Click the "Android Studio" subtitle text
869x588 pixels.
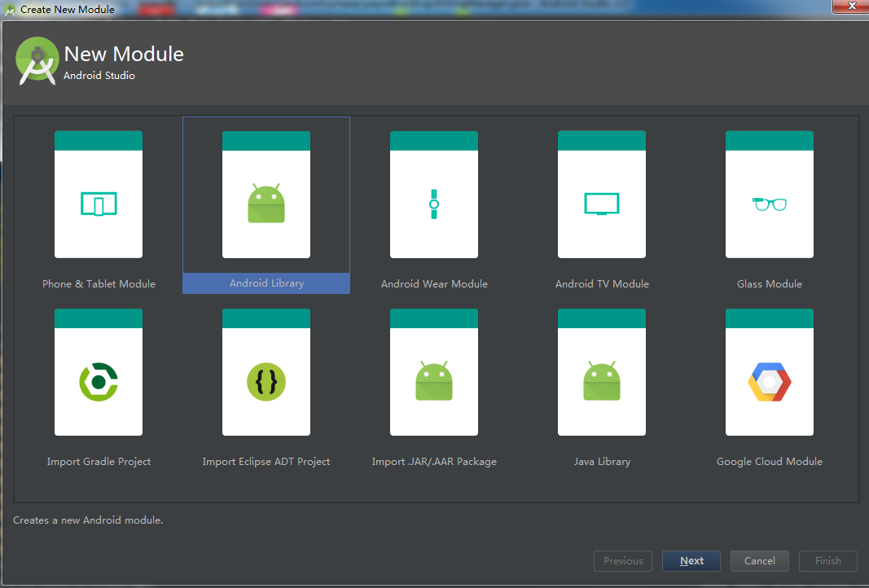click(x=99, y=76)
